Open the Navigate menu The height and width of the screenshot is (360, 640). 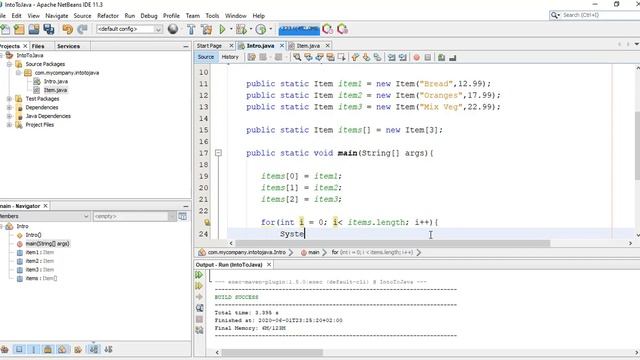coord(57,16)
